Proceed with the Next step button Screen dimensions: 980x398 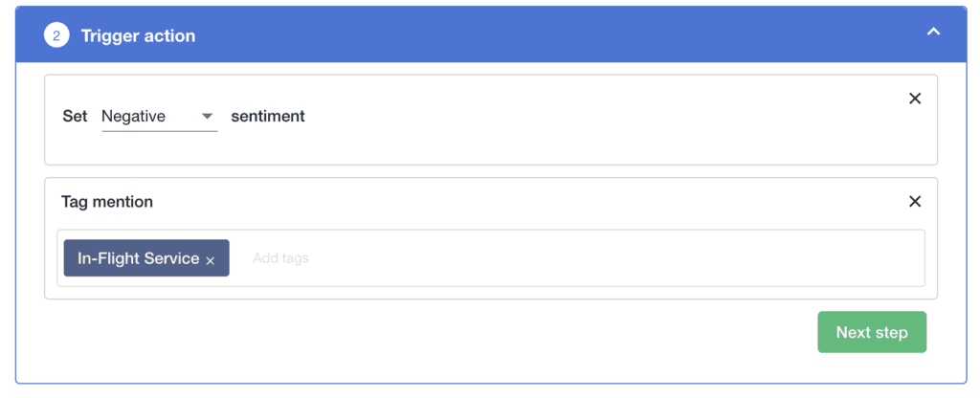pyautogui.click(x=871, y=332)
